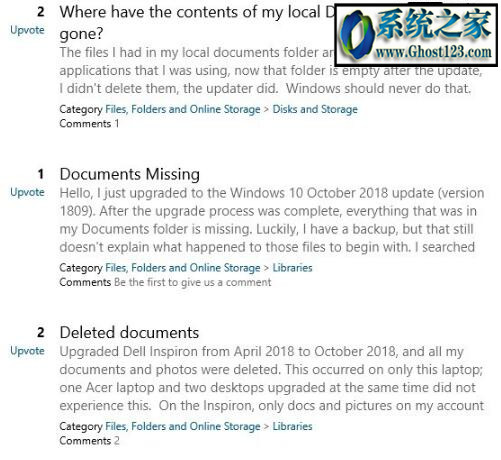The width and height of the screenshot is (501, 460).
Task: Select the Dell Inspiron description paragraph
Action: click(x=272, y=379)
